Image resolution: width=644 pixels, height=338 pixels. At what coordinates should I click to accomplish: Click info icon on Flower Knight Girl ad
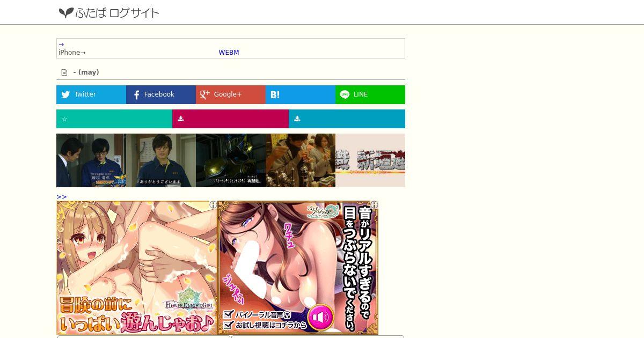[x=213, y=205]
